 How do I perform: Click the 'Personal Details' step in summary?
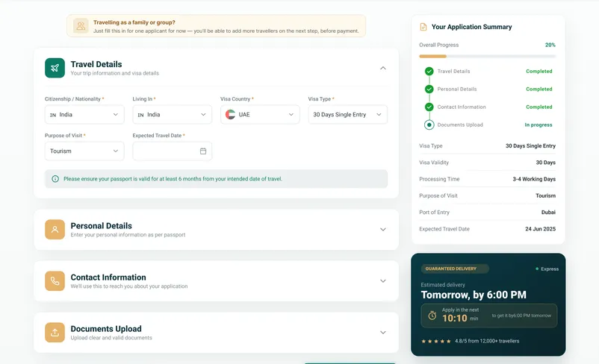[457, 90]
